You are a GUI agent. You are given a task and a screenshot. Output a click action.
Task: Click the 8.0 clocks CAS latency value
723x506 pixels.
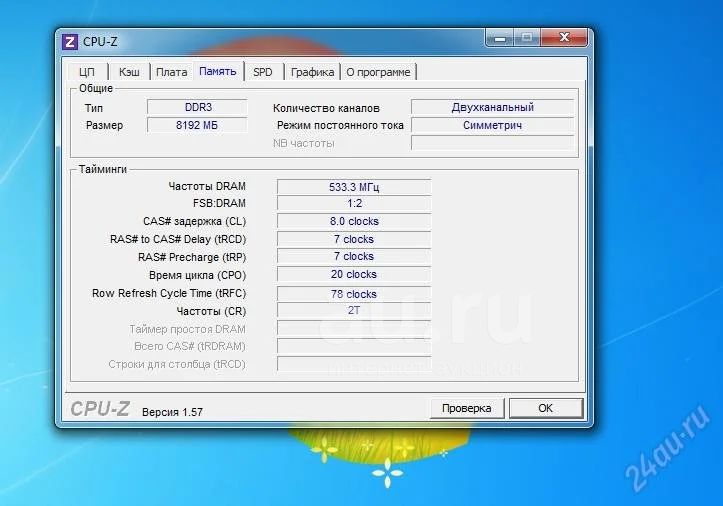coord(354,221)
